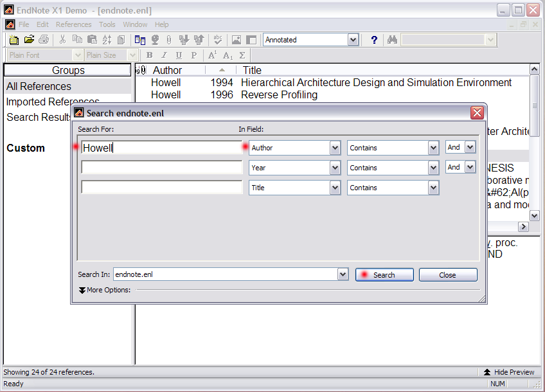Click the Insert Picture toolbar icon
Image resolution: width=545 pixels, height=392 pixels.
pyautogui.click(x=237, y=40)
